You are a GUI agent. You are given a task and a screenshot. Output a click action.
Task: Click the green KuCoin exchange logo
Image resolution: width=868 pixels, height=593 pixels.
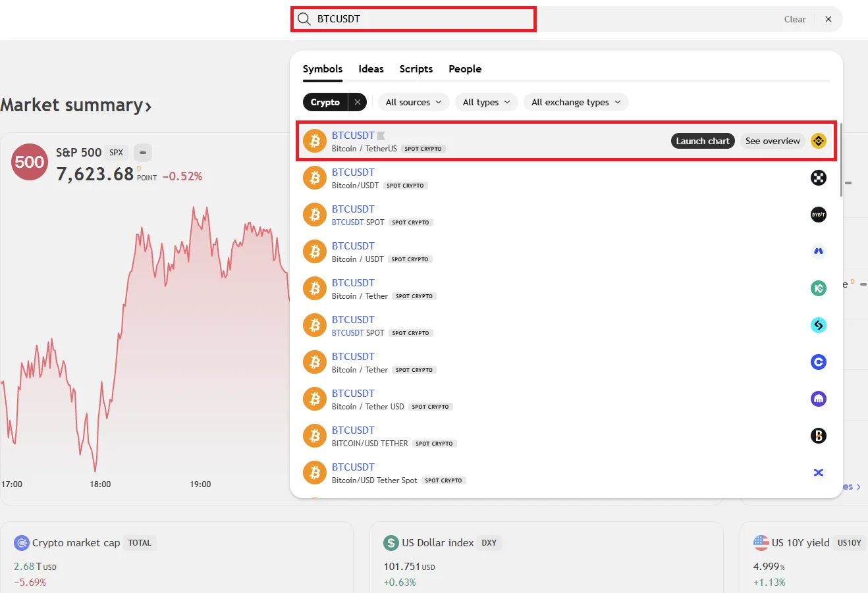point(819,288)
